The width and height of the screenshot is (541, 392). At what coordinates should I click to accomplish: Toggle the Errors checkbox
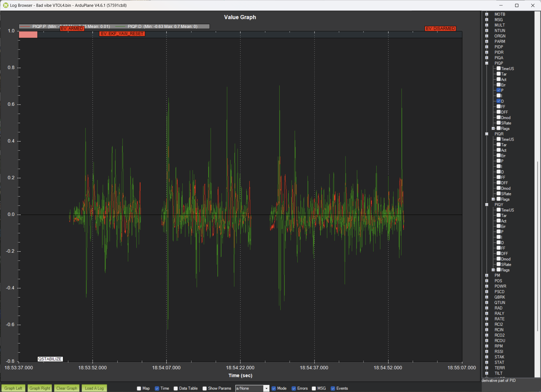[294, 388]
